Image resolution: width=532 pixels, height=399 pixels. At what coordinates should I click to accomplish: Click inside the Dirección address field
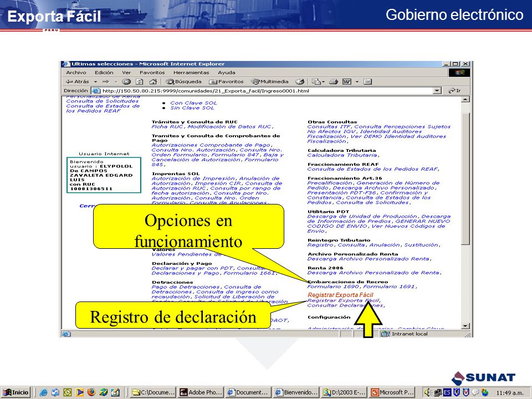tap(262, 90)
